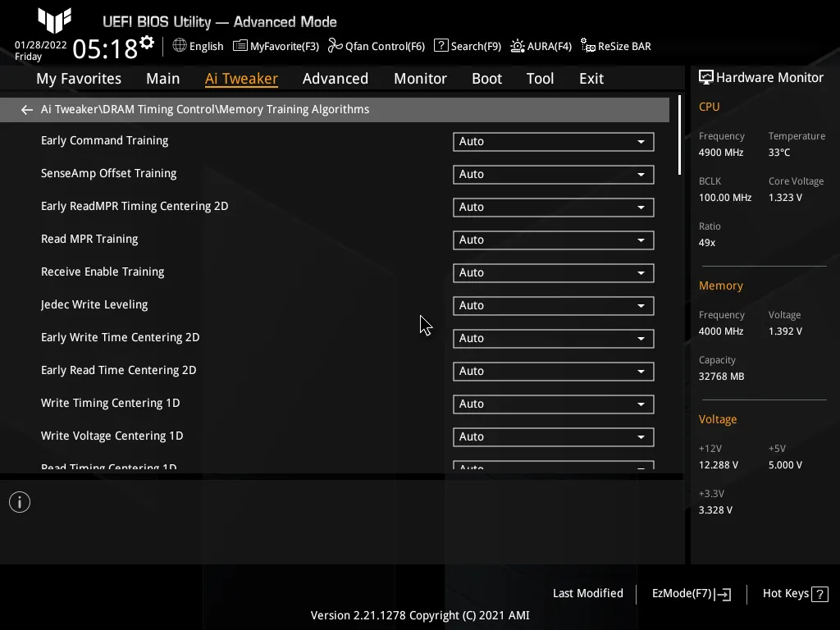
Task: Click the ReSize BAR icon
Action: point(587,46)
